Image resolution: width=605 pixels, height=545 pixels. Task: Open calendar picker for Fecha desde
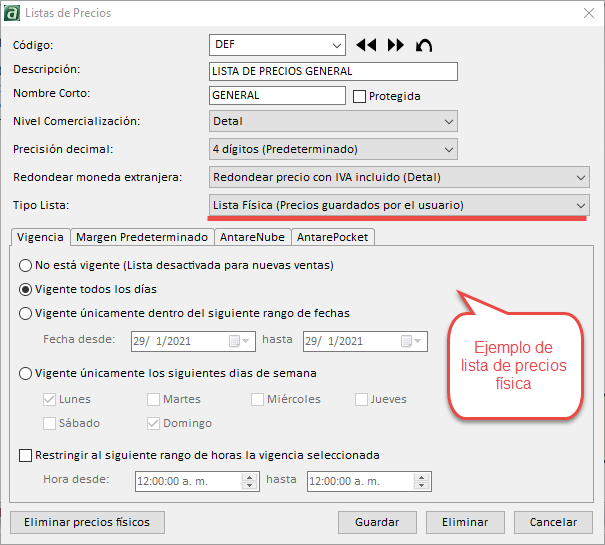(235, 341)
